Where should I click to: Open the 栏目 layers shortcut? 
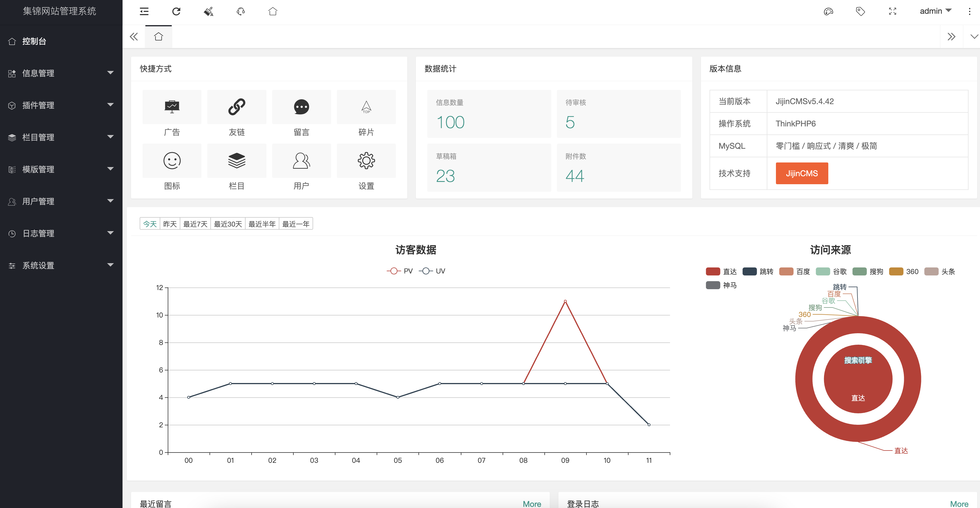(x=237, y=160)
